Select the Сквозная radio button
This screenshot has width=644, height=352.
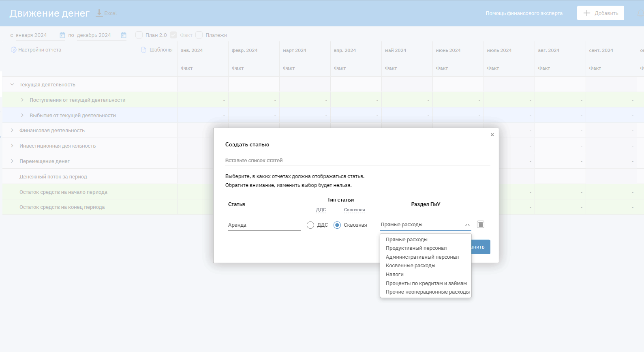tap(337, 225)
